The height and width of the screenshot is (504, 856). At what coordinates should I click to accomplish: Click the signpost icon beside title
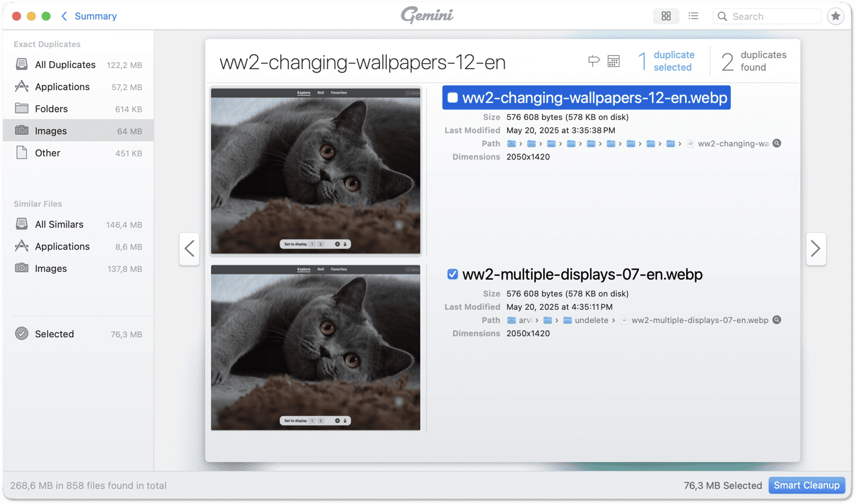click(594, 61)
